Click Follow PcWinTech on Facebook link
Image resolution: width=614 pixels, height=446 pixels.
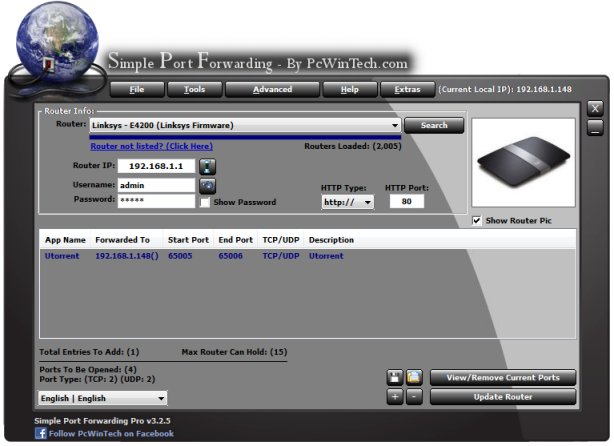(111, 433)
